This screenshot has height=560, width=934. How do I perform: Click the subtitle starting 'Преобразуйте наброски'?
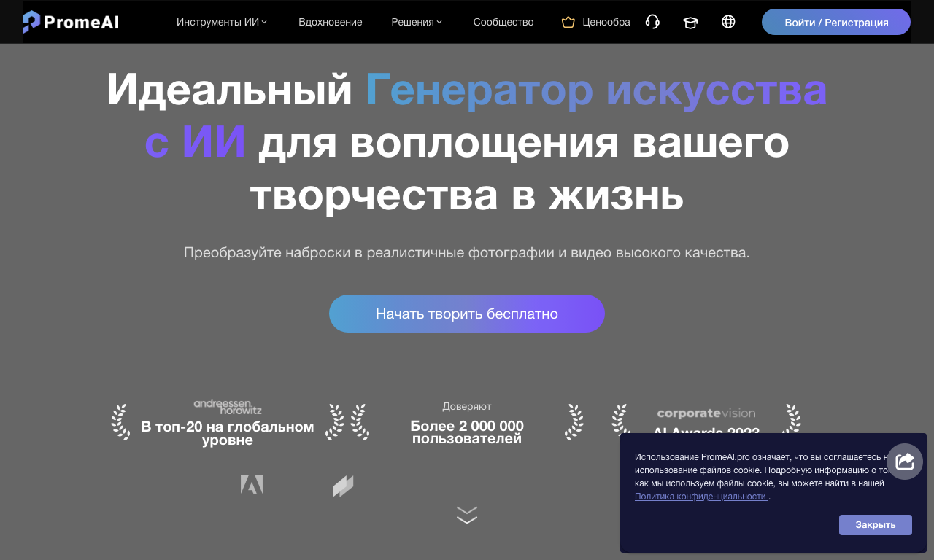[467, 253]
